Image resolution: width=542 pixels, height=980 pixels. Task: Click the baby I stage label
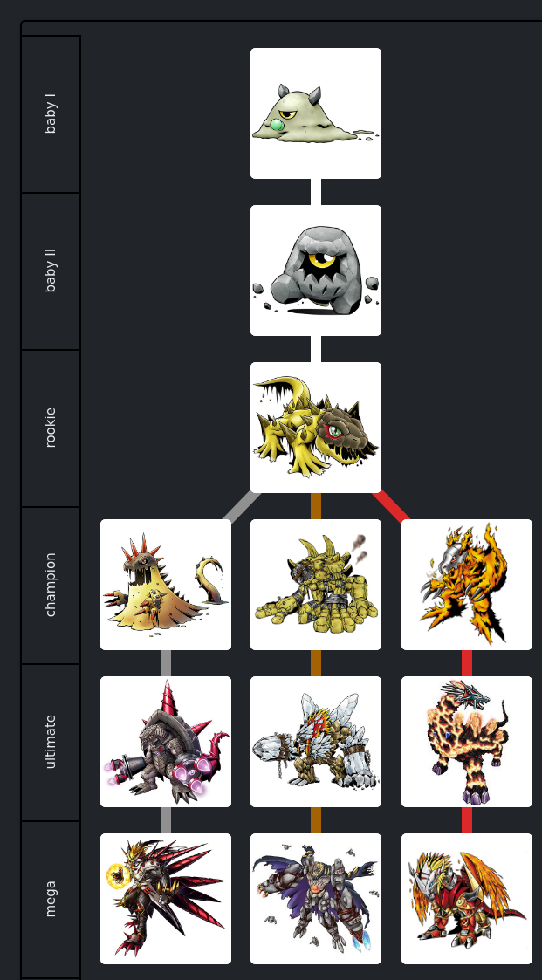tap(51, 113)
